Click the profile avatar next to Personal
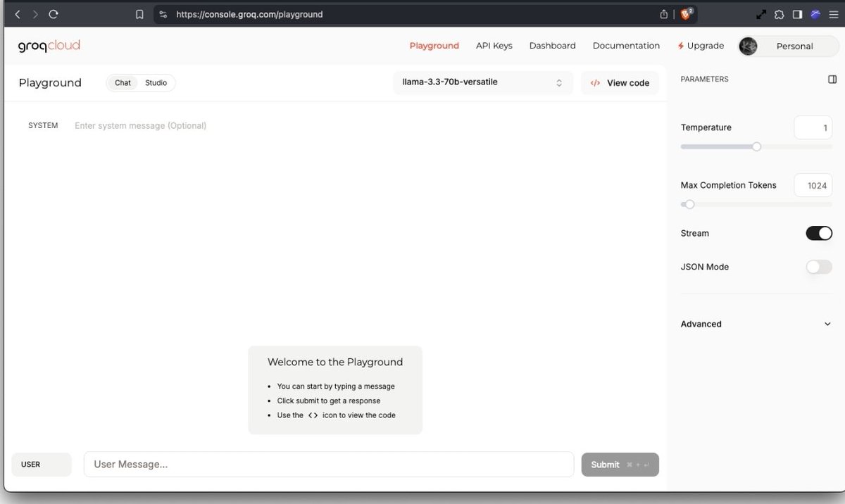The width and height of the screenshot is (845, 504). point(748,46)
